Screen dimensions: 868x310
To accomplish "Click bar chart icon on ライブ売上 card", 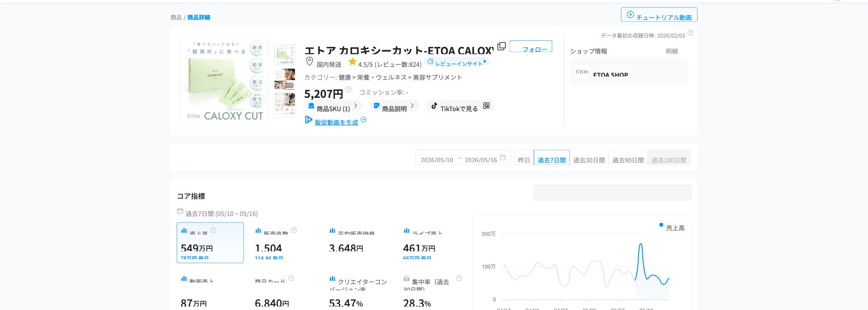I will pyautogui.click(x=407, y=230).
